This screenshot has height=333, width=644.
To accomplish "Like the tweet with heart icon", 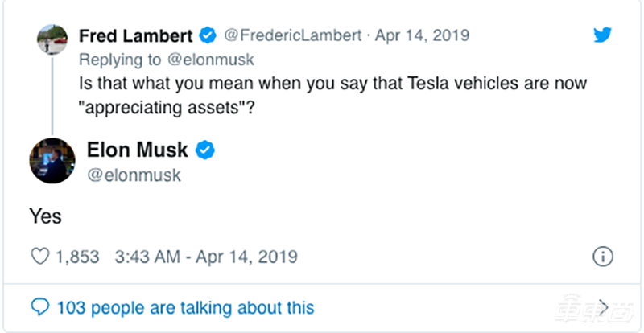I will point(40,257).
